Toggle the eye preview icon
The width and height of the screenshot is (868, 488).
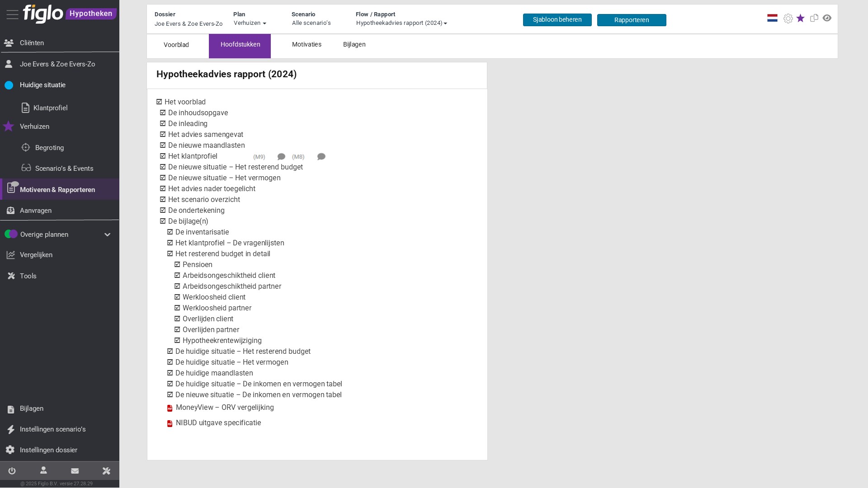[x=827, y=18]
